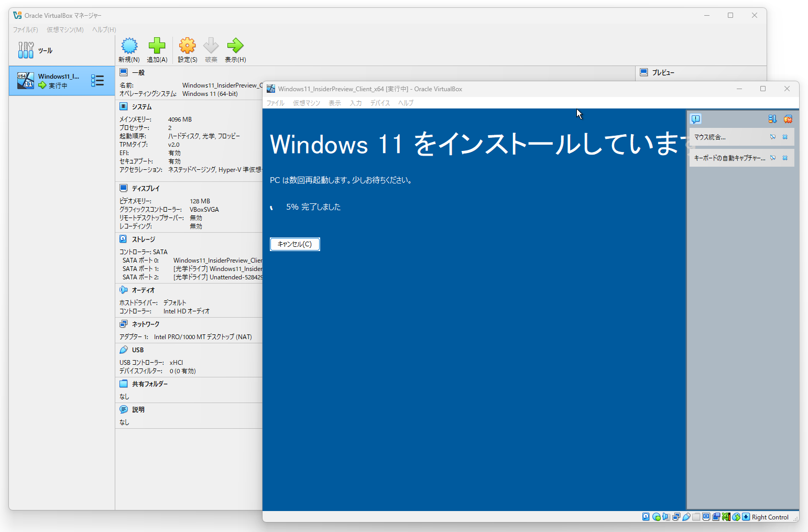Click the VBoxSVGA graphics controller value

pyautogui.click(x=204, y=210)
